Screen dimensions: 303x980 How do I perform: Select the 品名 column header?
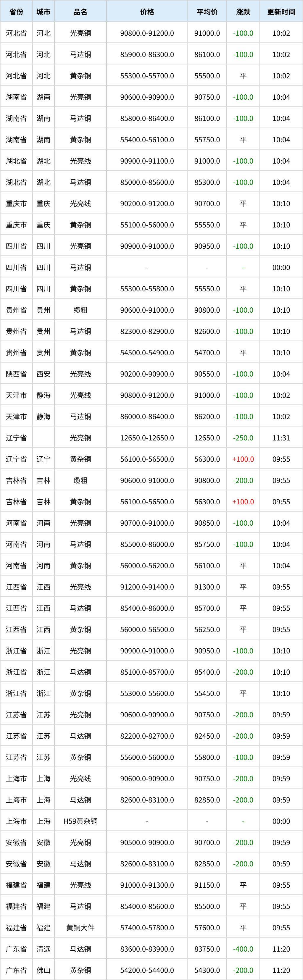(x=80, y=12)
